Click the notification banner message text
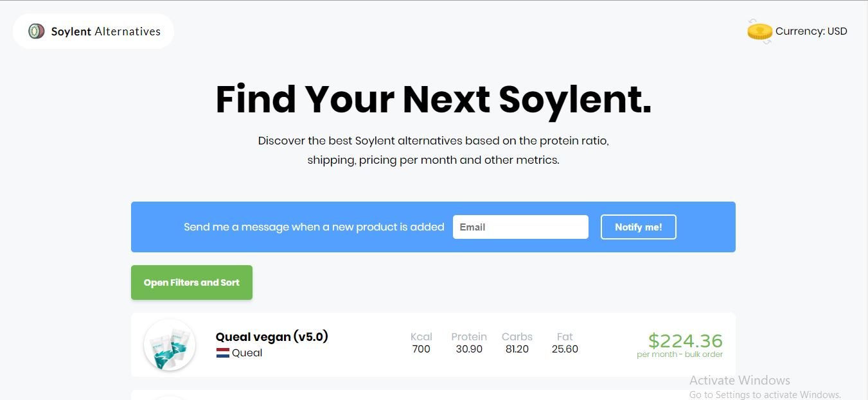 click(x=314, y=227)
